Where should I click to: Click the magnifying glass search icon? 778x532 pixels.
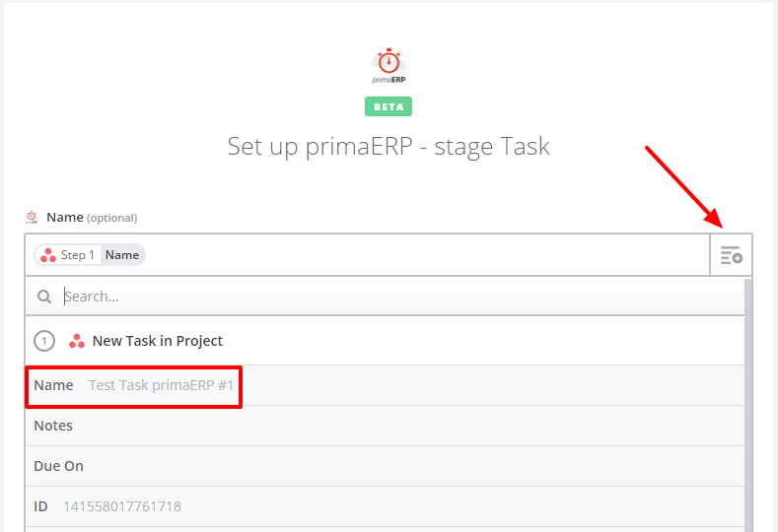(x=44, y=297)
